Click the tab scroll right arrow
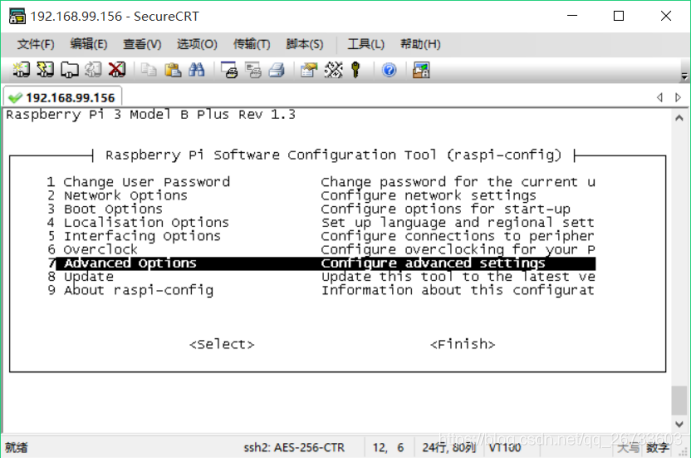Viewport: 692px width, 458px height. [x=678, y=97]
